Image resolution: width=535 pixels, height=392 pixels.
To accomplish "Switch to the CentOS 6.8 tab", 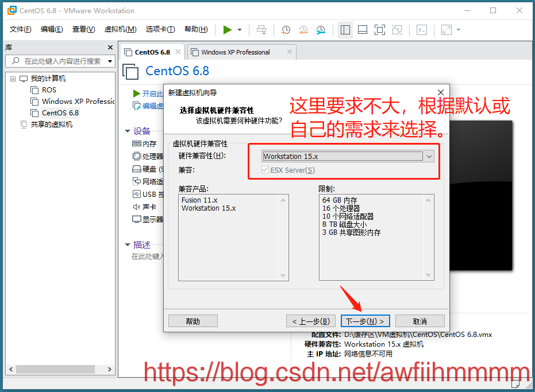I will (152, 52).
